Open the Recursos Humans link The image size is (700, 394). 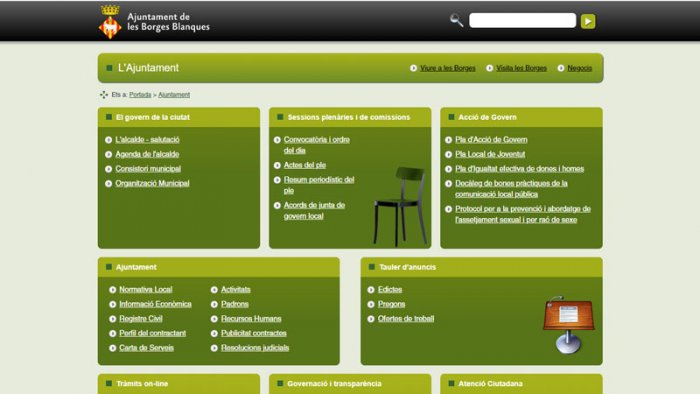(251, 319)
